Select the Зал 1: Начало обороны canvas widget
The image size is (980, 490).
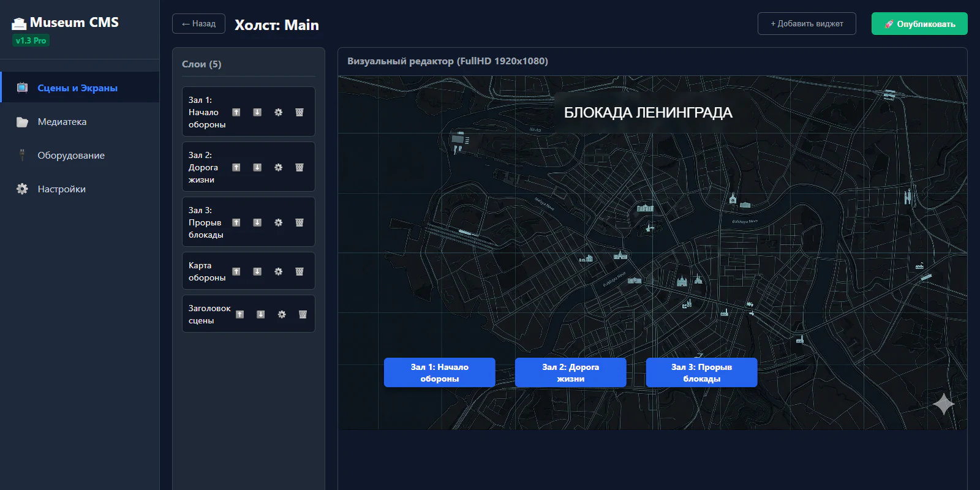click(440, 372)
